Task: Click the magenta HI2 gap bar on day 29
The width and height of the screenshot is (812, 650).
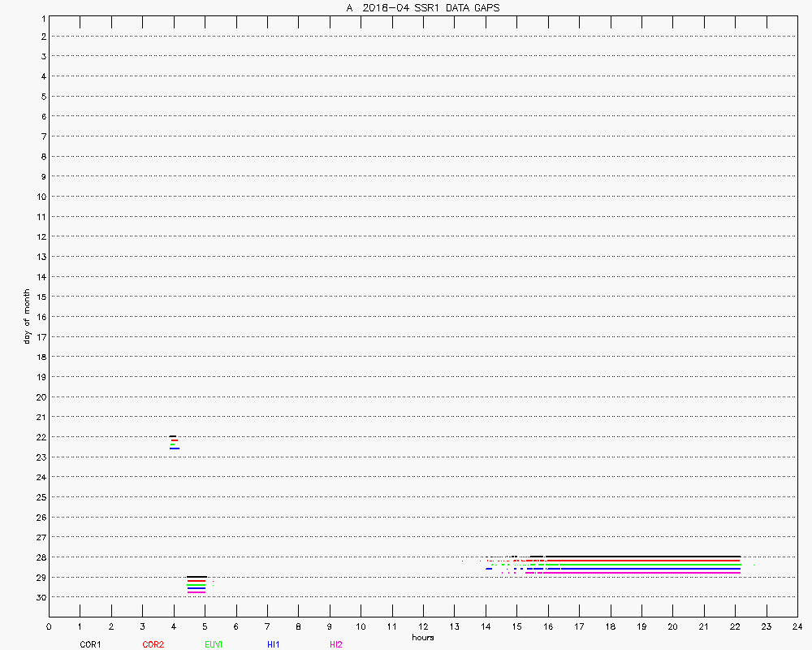Action: (x=196, y=592)
